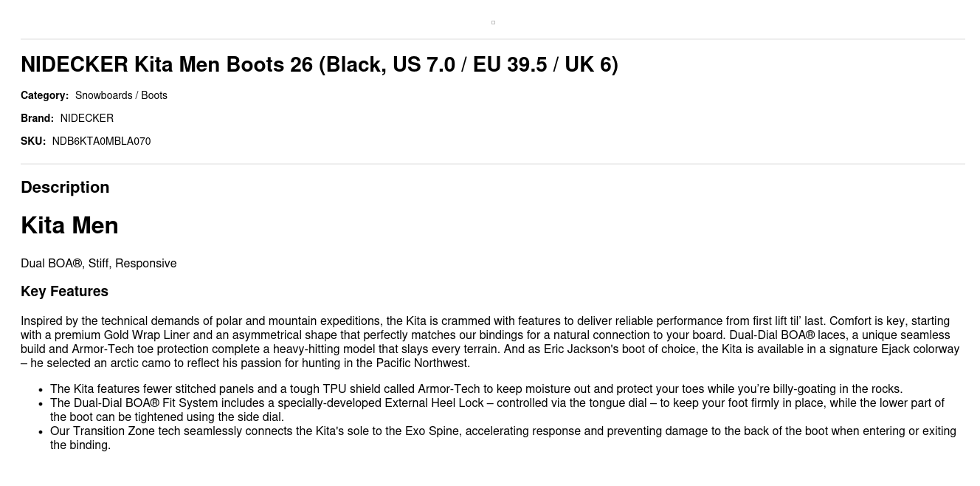Click the Description section heading

coord(65,188)
